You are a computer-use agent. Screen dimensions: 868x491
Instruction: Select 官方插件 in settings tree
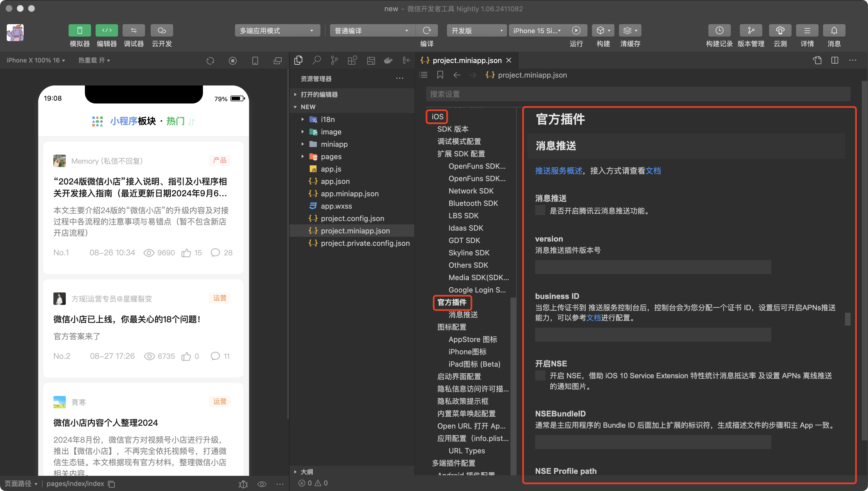pos(452,302)
